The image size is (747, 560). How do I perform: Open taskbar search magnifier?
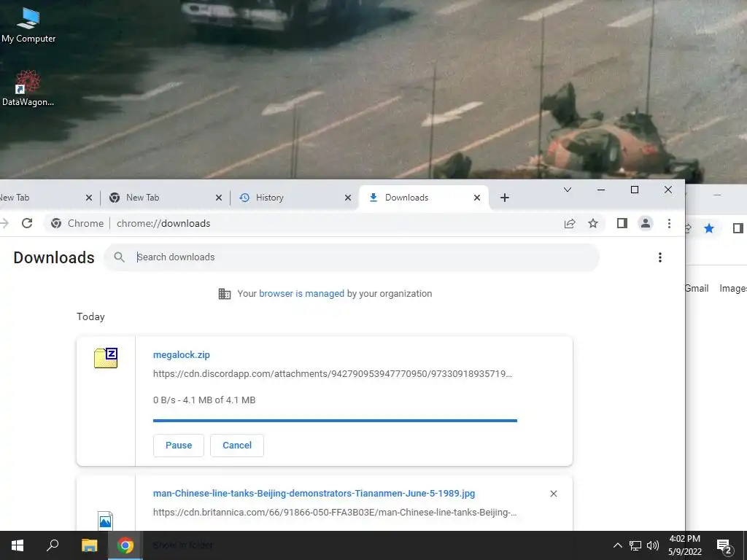[53, 545]
